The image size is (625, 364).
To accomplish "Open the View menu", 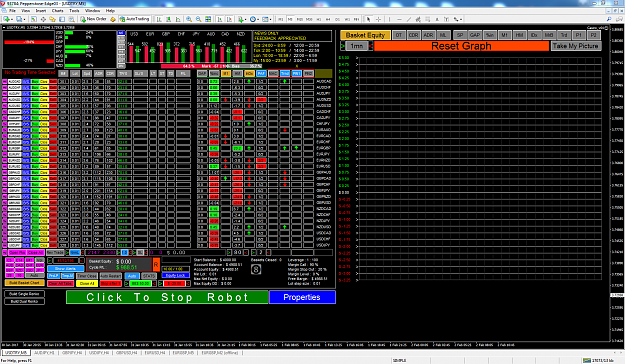I will click(x=26, y=10).
